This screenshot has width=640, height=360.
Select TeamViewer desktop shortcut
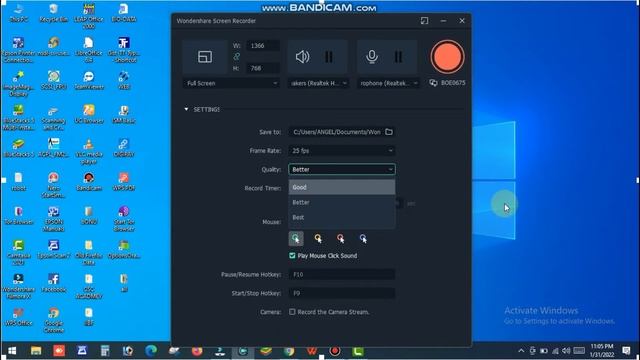(89, 80)
